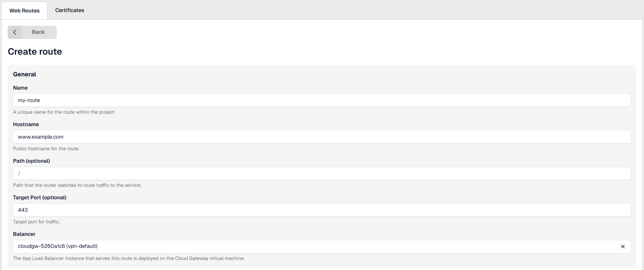This screenshot has width=644, height=270.
Task: Click the Balancer label text
Action: coord(24,234)
